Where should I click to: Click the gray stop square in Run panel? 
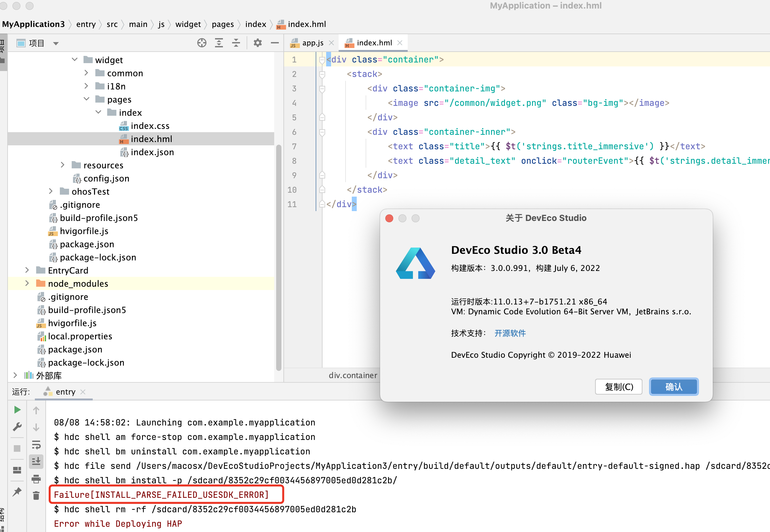pyautogui.click(x=17, y=448)
